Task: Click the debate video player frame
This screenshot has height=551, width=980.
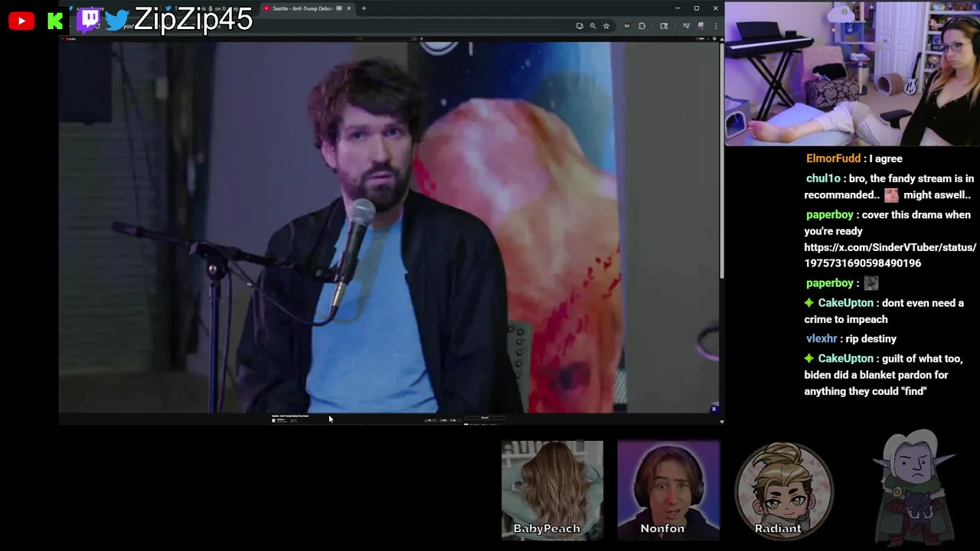Action: 389,227
